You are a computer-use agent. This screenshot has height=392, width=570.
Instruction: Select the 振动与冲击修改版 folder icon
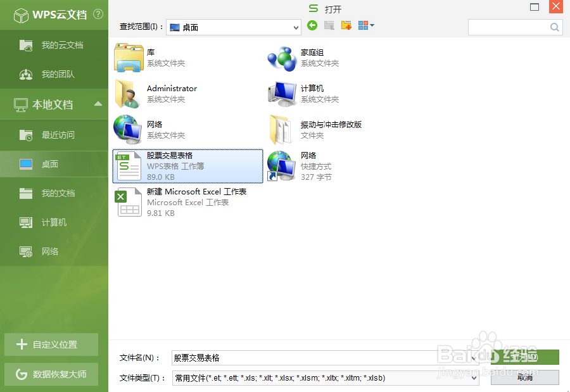tap(281, 129)
